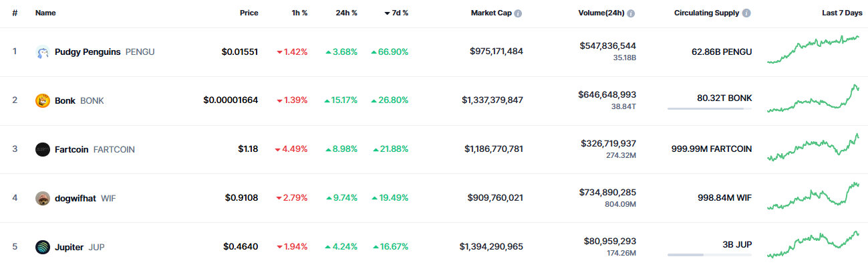Open Fartcoin coin page link
Screen dimensions: 868x277
point(71,149)
